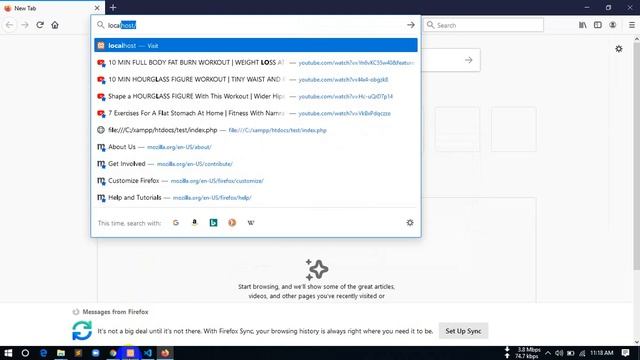Close the New Tab tab
This screenshot has height=360, width=640.
coord(97,8)
